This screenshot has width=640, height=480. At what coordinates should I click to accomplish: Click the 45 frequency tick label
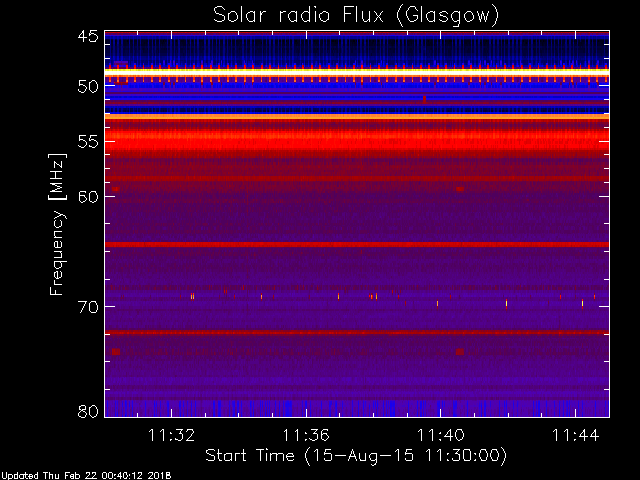point(88,36)
